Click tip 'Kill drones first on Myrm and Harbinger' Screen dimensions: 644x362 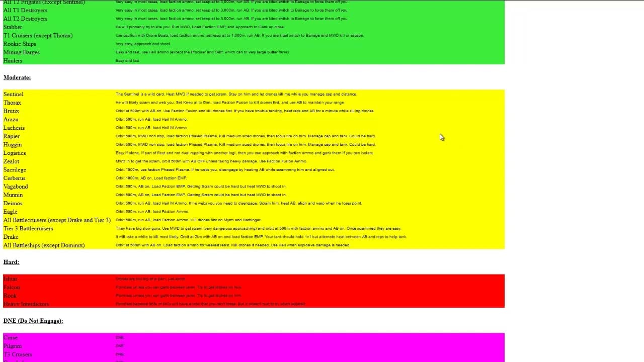click(188, 220)
